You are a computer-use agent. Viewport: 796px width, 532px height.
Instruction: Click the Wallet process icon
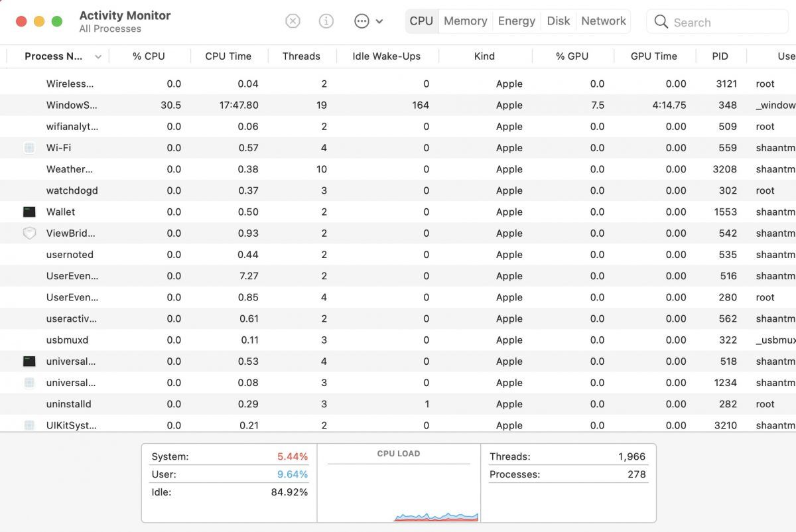click(29, 212)
